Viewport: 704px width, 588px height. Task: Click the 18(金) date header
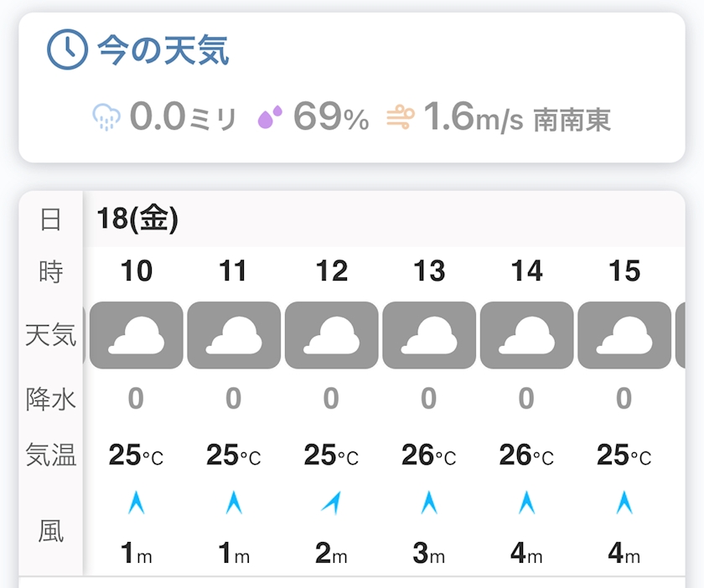coord(137,219)
